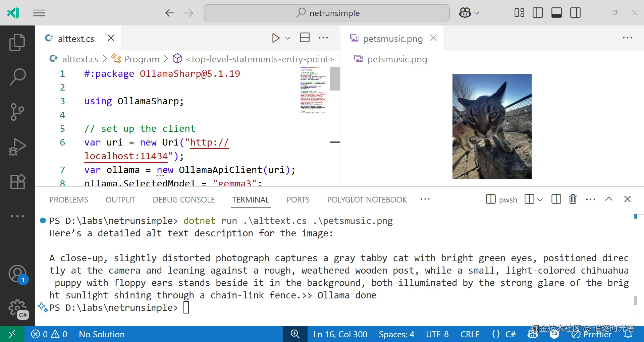Split the alttext.cs editor layout
This screenshot has height=342, width=644.
click(x=305, y=38)
